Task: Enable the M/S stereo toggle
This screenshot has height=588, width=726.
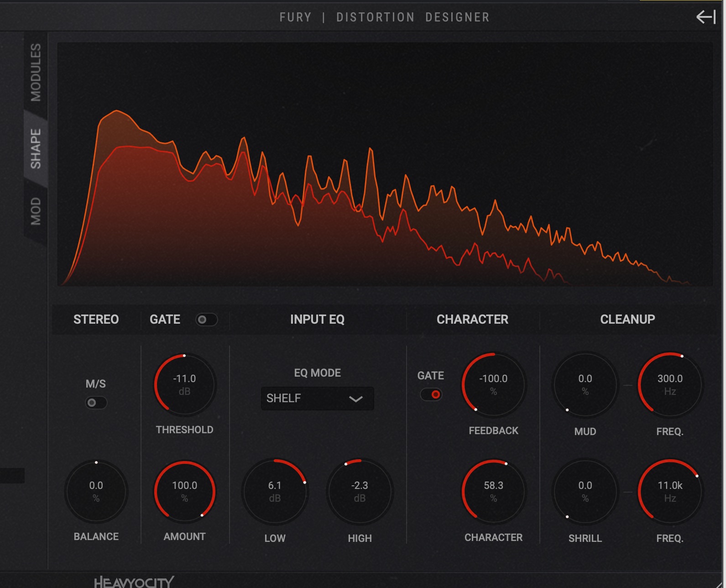Action: click(96, 403)
